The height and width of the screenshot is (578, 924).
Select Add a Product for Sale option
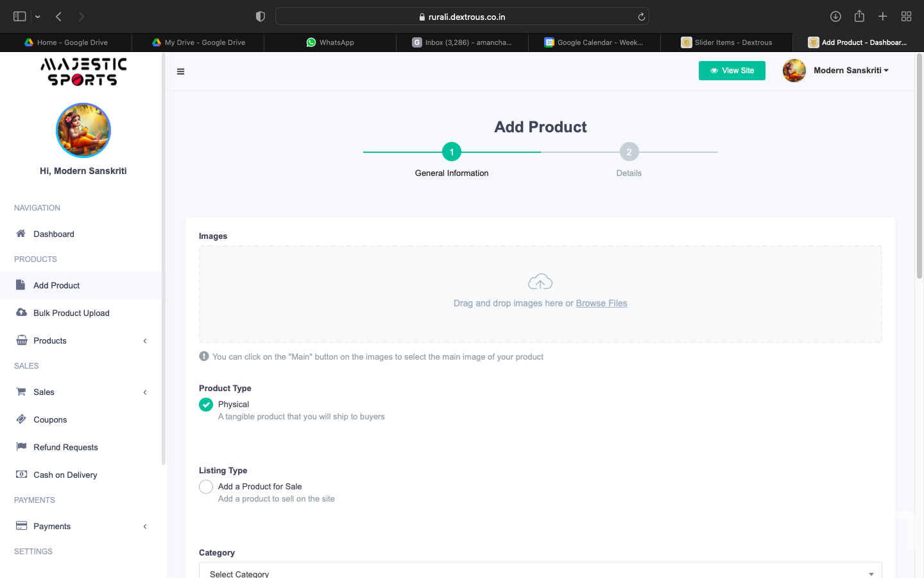click(206, 487)
